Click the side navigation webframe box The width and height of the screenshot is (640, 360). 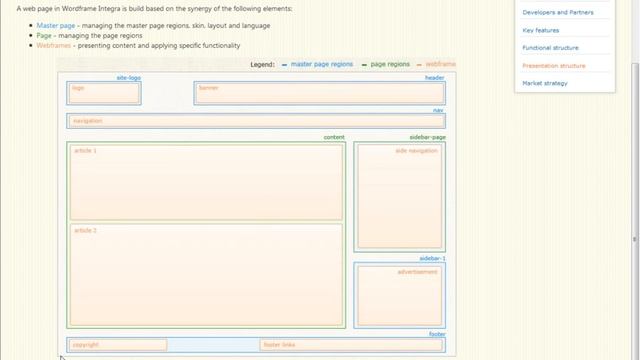tap(400, 196)
